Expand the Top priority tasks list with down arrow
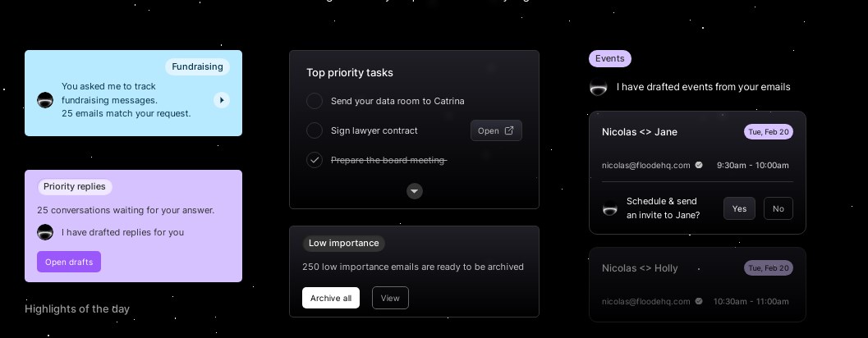868x338 pixels. click(415, 191)
